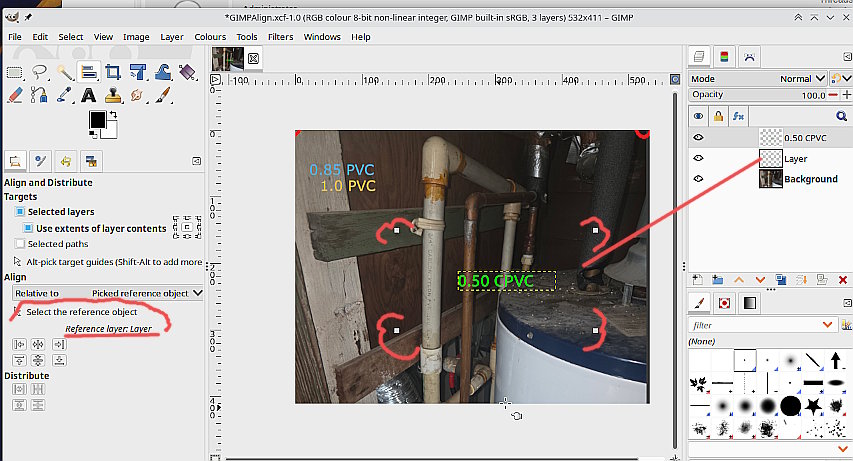Select the Rectangle Select tool

point(15,72)
